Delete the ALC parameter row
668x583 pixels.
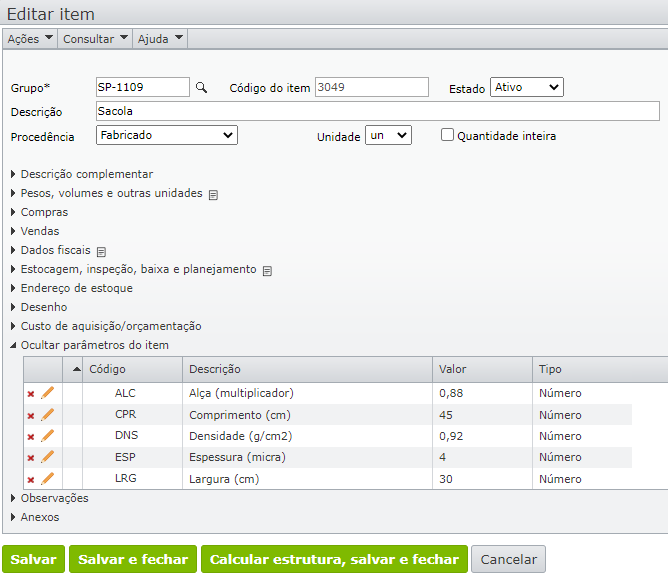coord(30,394)
